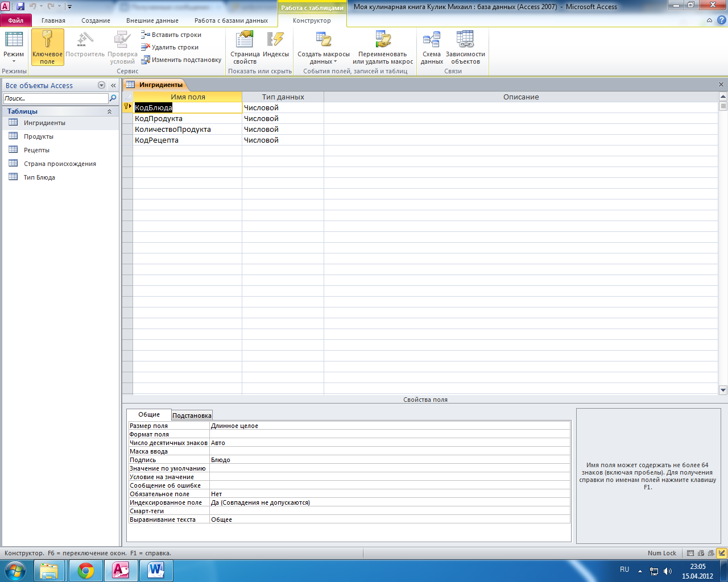This screenshot has width=728, height=582.
Task: Click Число десятичных знаков value Авто
Action: (x=390, y=443)
